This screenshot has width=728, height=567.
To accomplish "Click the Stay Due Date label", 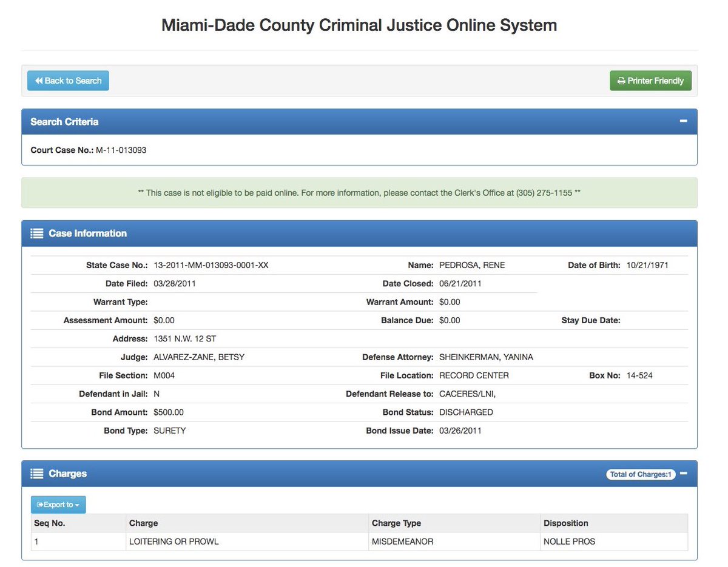I will pos(591,320).
